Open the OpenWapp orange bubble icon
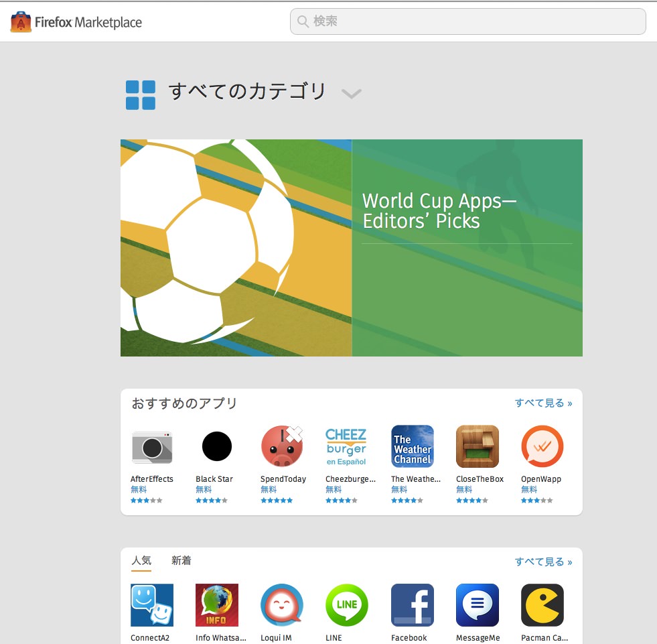The width and height of the screenshot is (657, 644). [542, 446]
